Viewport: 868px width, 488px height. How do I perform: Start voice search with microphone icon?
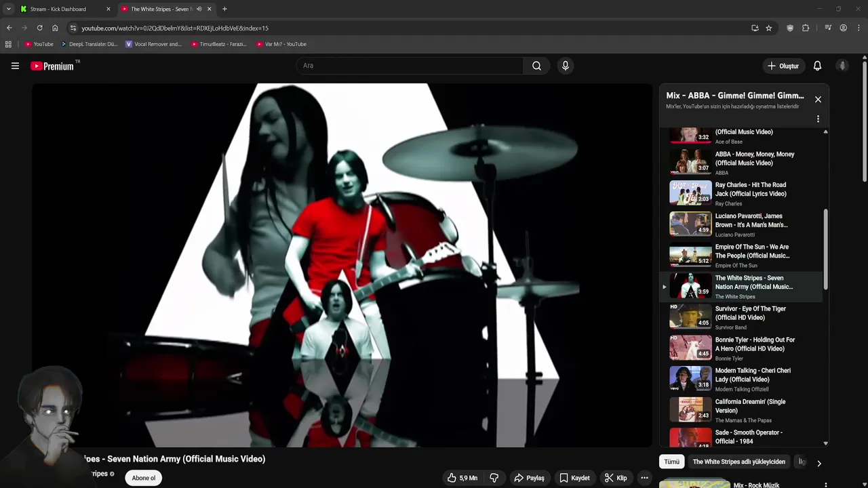pyautogui.click(x=565, y=66)
